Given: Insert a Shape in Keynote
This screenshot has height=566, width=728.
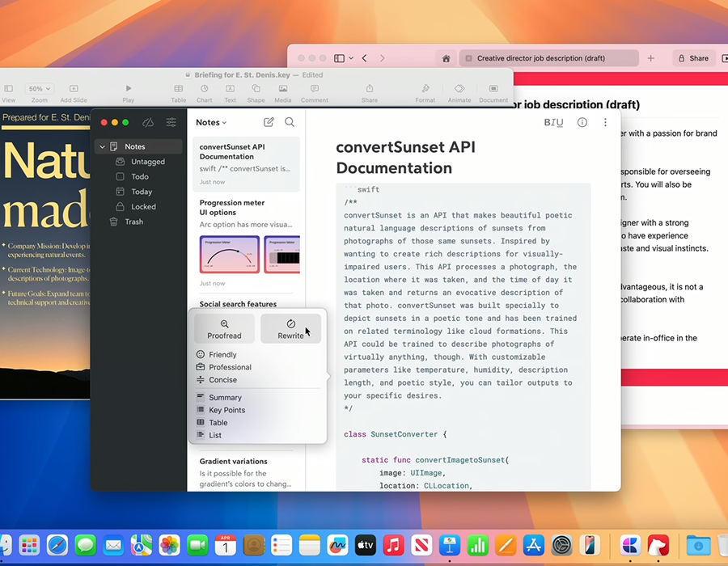Looking at the screenshot, I should coord(256,93).
